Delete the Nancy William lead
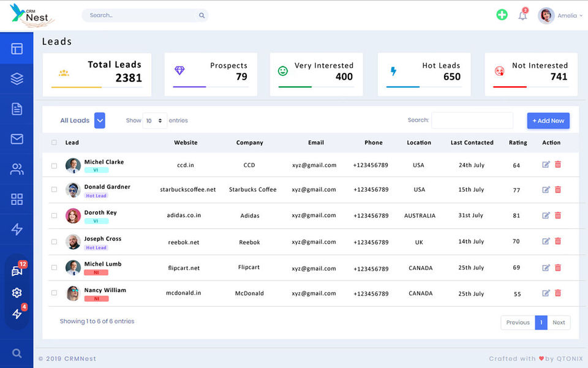The width and height of the screenshot is (588, 368). point(558,293)
